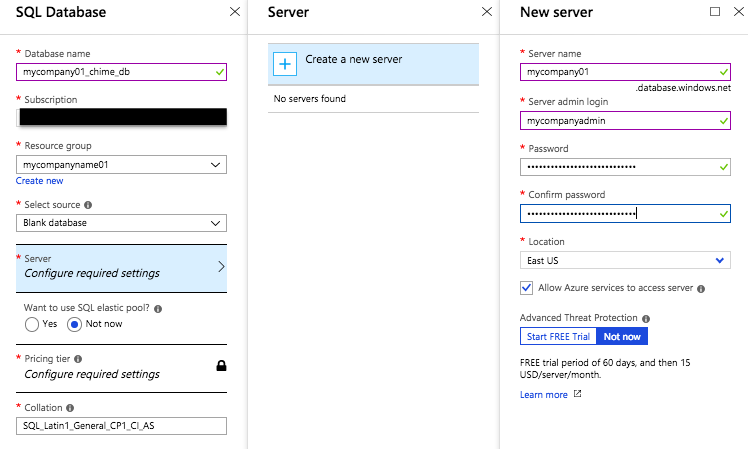The width and height of the screenshot is (748, 449).
Task: Click the Password field
Action: point(625,167)
